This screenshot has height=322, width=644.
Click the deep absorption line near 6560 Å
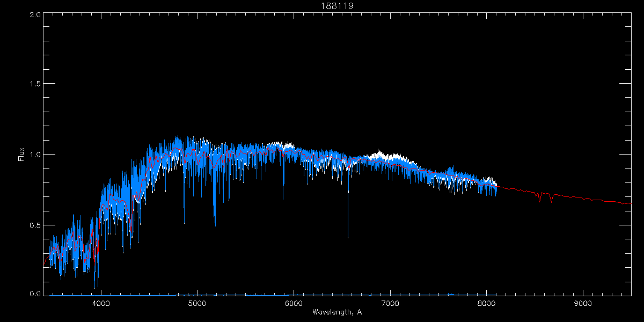348,199
